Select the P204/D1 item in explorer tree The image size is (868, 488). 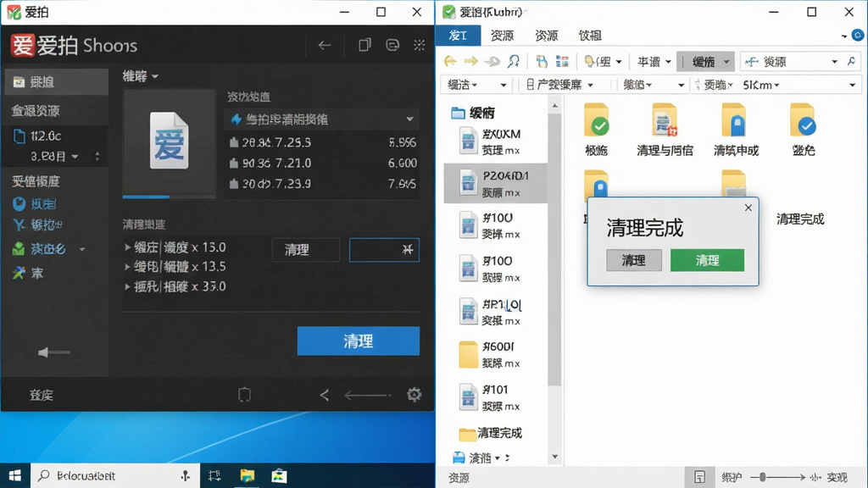(x=496, y=184)
